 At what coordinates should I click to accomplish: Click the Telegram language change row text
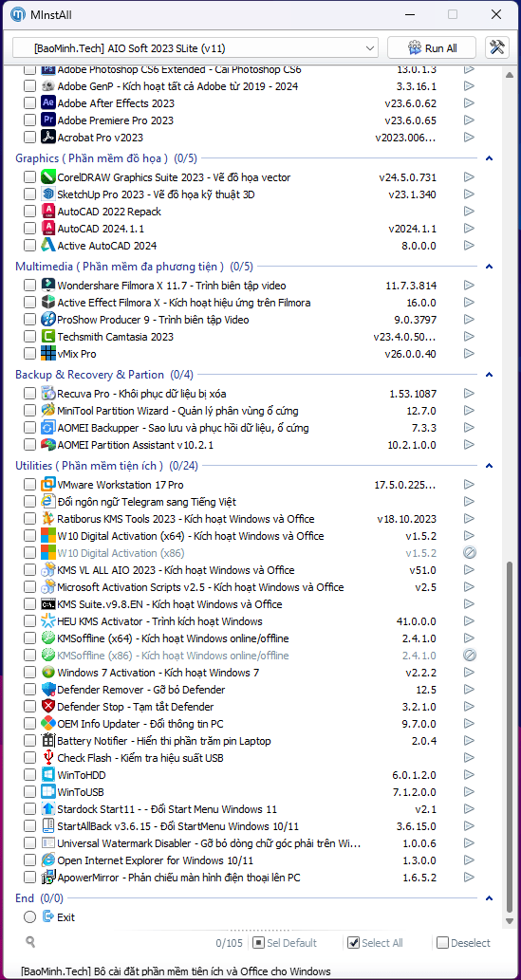click(x=146, y=502)
